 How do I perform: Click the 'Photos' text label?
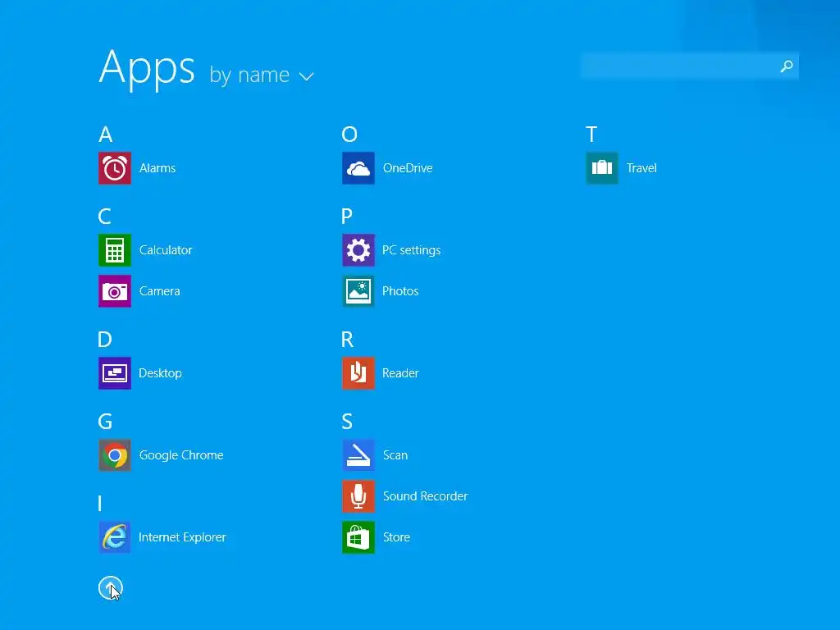click(400, 291)
